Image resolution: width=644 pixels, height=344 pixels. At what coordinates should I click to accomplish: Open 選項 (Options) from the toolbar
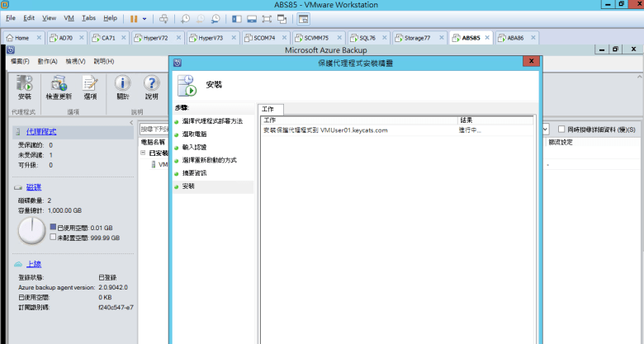pyautogui.click(x=90, y=86)
